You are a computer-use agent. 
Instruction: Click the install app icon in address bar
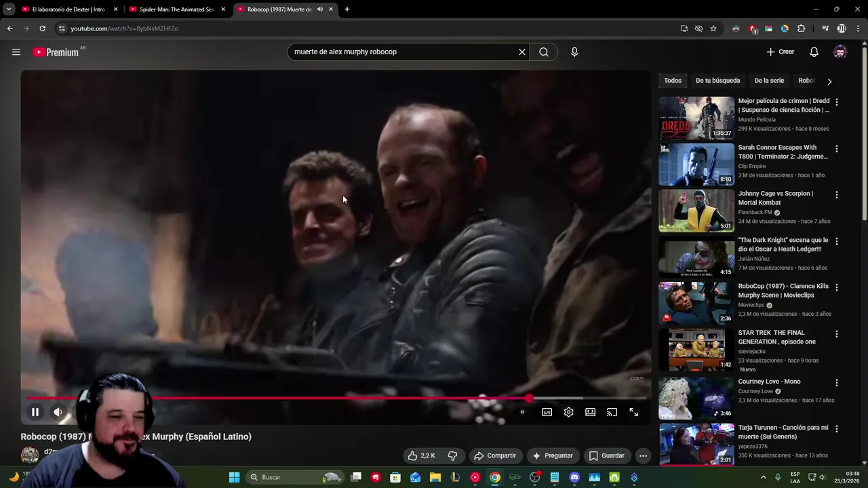point(684,28)
